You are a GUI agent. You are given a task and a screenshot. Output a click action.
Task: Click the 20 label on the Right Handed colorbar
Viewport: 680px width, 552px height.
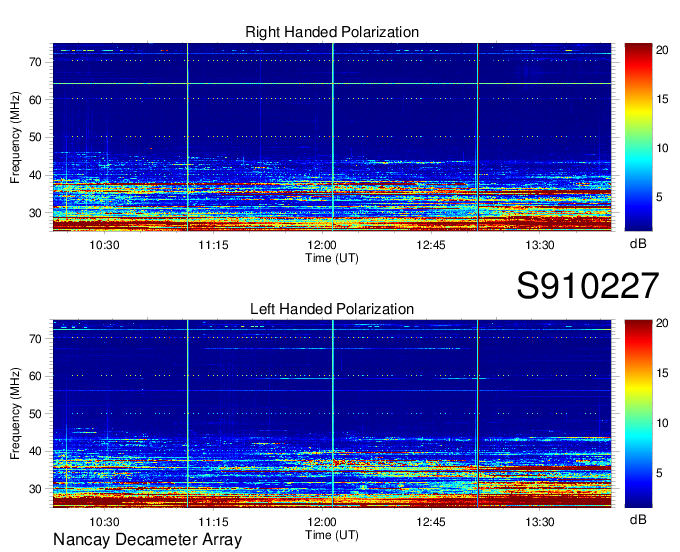click(662, 50)
